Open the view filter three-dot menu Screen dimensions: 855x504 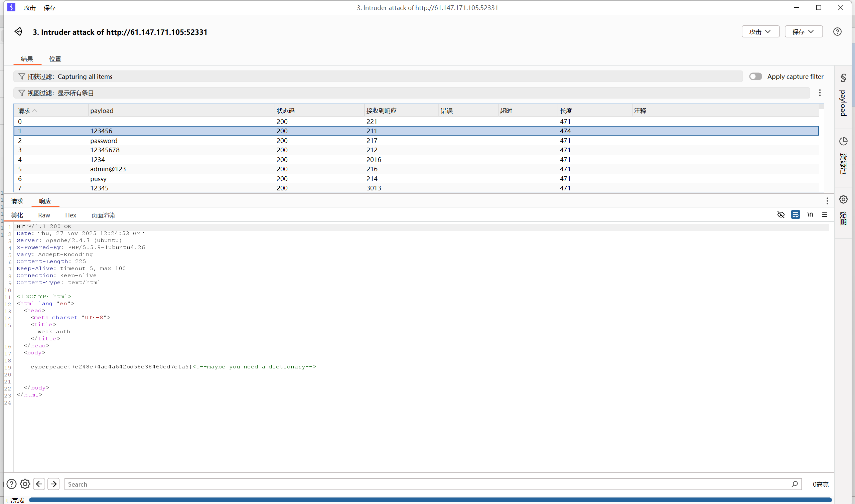click(x=820, y=93)
